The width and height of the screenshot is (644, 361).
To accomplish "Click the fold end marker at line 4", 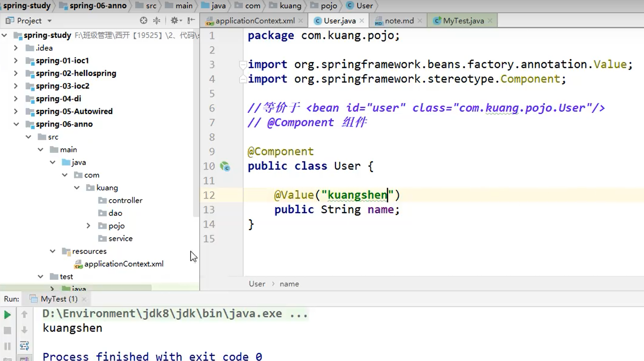I will coord(243,79).
